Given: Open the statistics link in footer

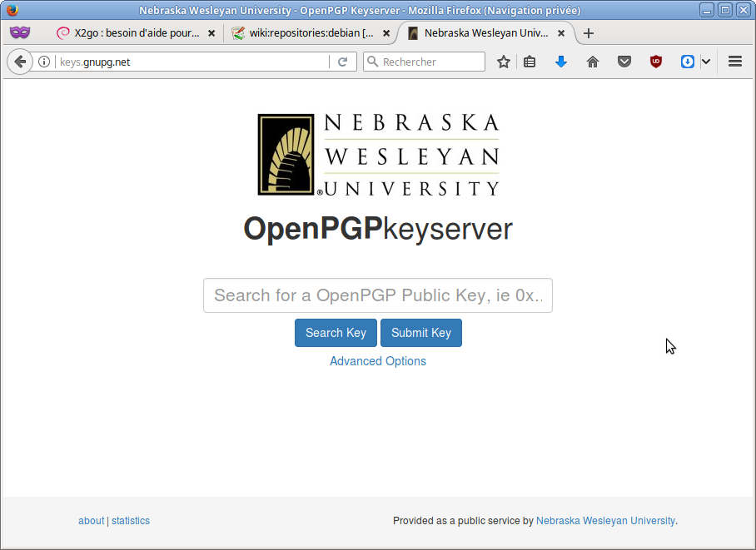Looking at the screenshot, I should click(131, 521).
